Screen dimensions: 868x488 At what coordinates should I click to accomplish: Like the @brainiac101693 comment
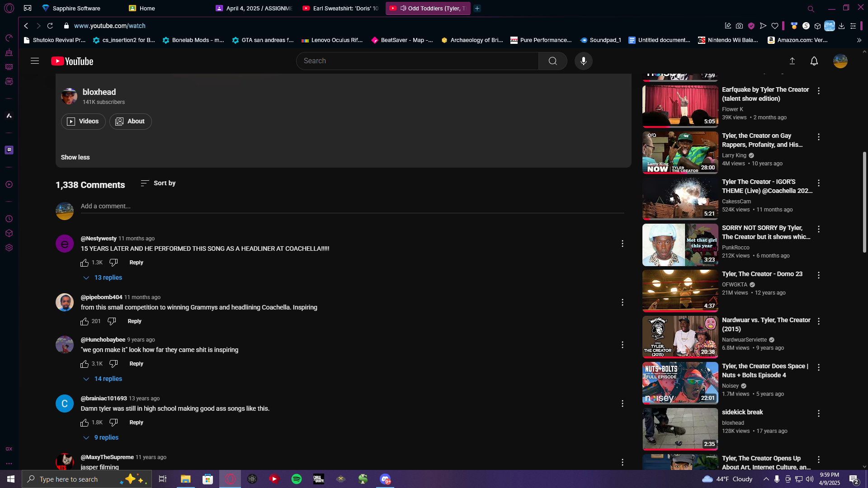click(x=85, y=422)
